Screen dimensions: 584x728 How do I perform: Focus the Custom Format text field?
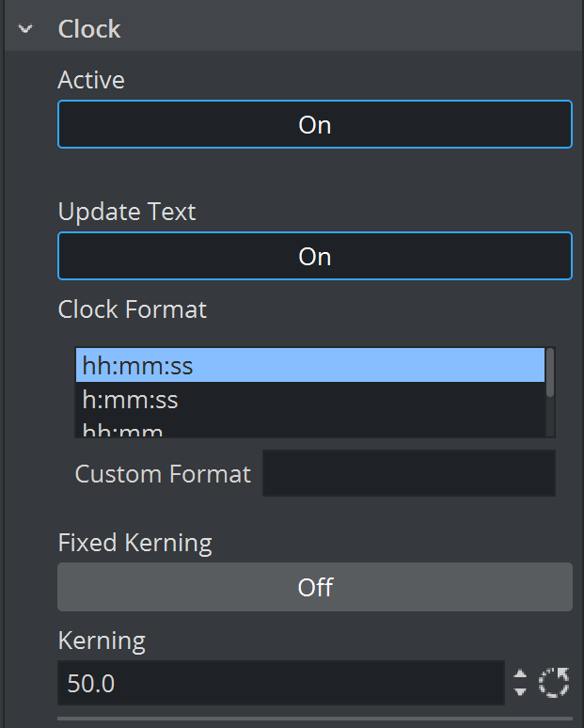[x=408, y=473]
